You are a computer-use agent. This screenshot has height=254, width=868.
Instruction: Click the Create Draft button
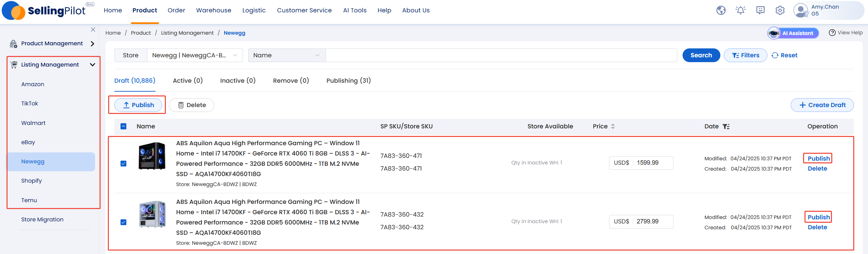[822, 105]
